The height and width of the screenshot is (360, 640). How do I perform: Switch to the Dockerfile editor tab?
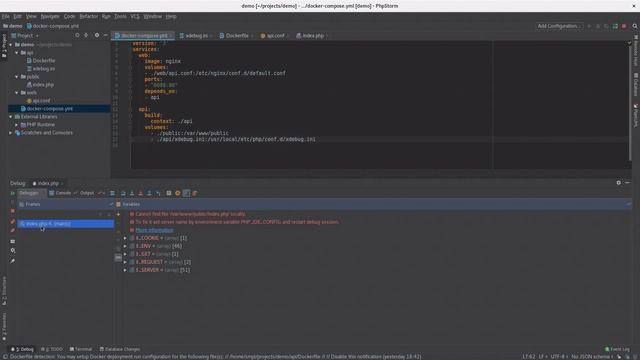236,36
